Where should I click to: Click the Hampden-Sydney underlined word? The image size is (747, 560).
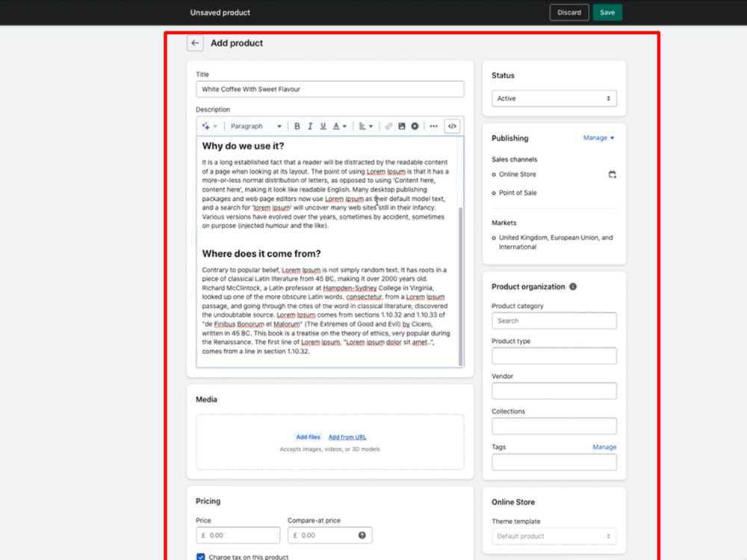350,288
